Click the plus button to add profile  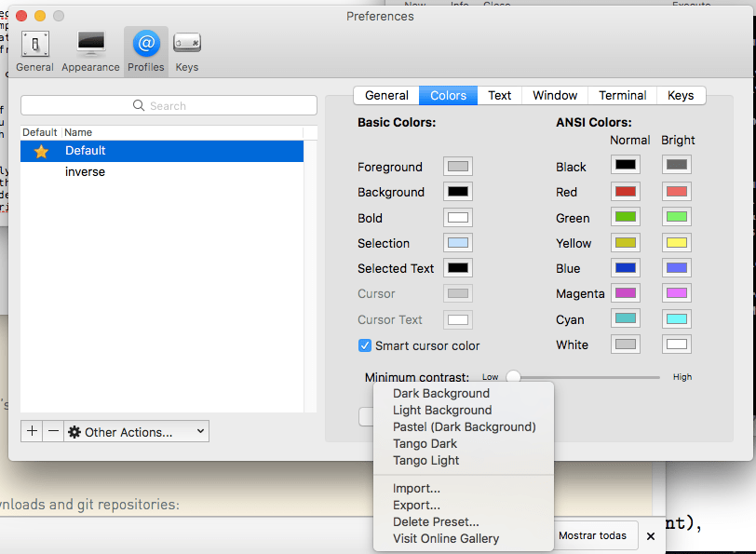(33, 431)
